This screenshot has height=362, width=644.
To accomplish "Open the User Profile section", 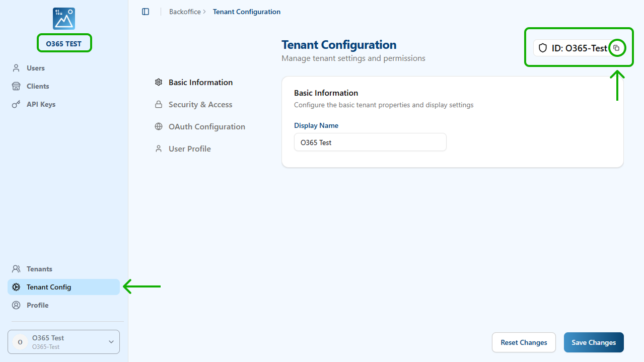I will (189, 149).
